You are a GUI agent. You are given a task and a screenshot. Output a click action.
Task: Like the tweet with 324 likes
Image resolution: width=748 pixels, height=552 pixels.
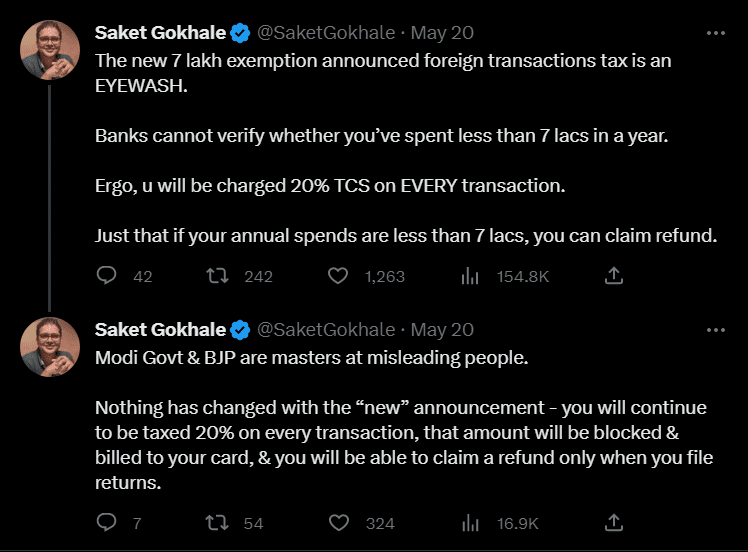point(338,522)
